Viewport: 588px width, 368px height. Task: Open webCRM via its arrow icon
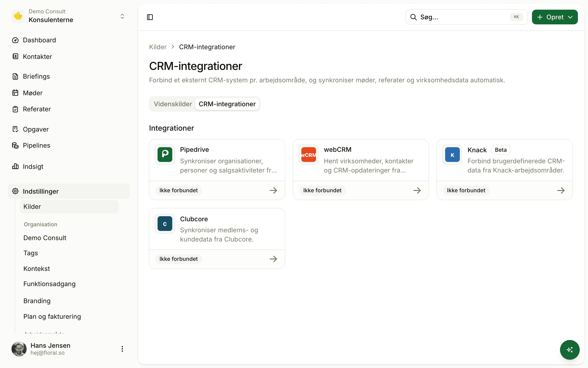point(417,190)
